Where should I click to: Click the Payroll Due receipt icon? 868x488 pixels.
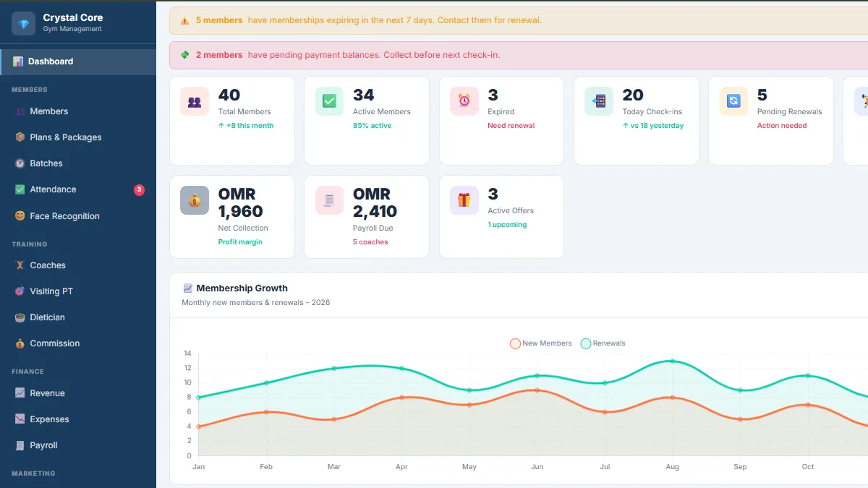(x=329, y=200)
